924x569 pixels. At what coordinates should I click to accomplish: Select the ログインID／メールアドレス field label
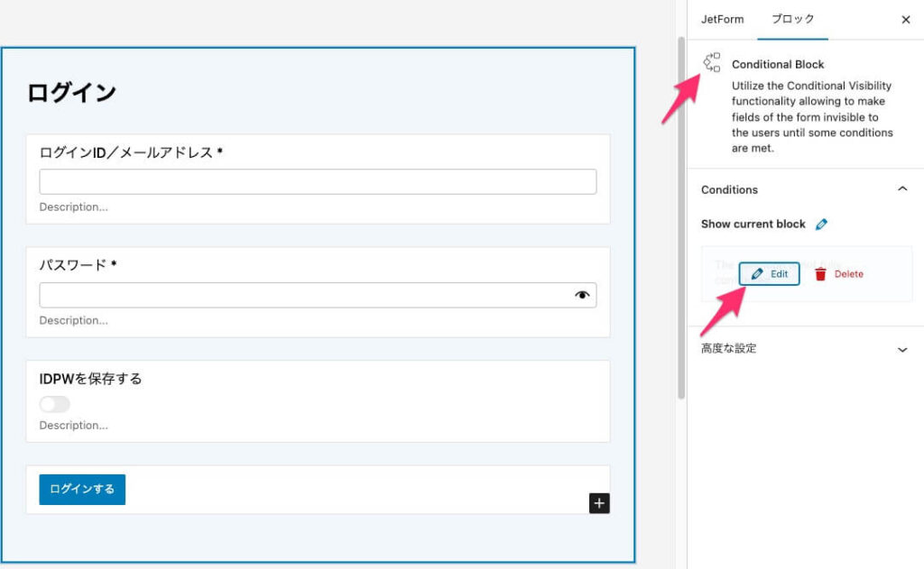click(126, 152)
